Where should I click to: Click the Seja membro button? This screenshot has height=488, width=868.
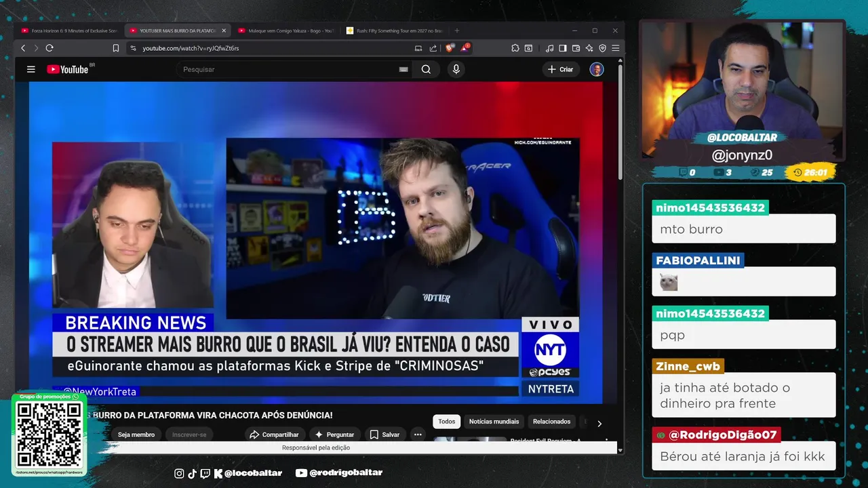(x=136, y=434)
